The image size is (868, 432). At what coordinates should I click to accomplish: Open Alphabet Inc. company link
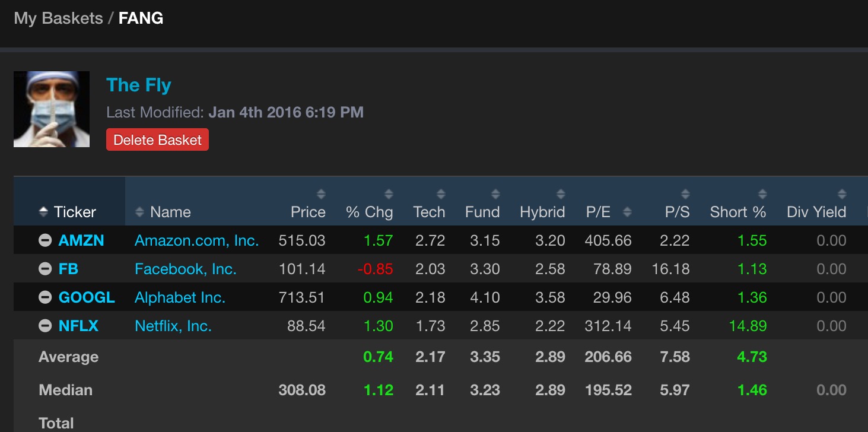(x=180, y=297)
